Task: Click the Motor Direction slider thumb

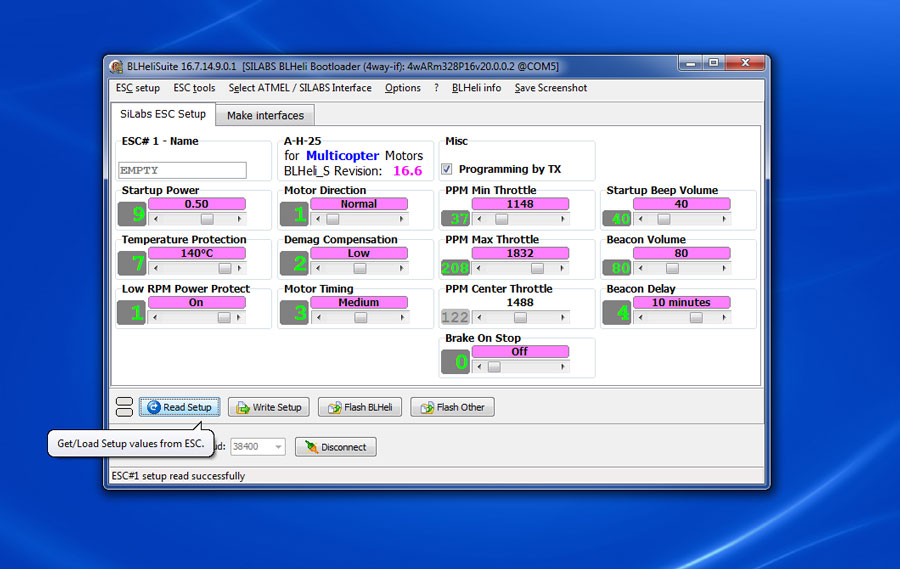Action: coord(333,219)
